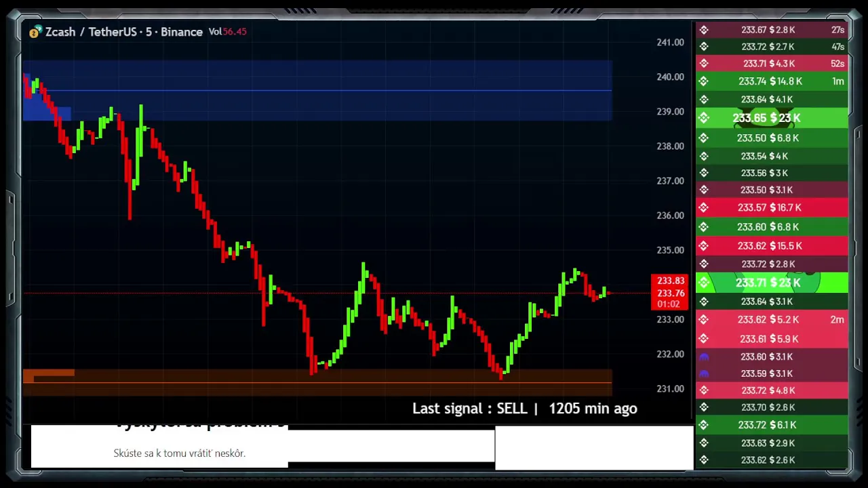Screen dimensions: 868x488
Task: Click the Binance icon on the 233.70 $2.6K row
Action: 704,407
